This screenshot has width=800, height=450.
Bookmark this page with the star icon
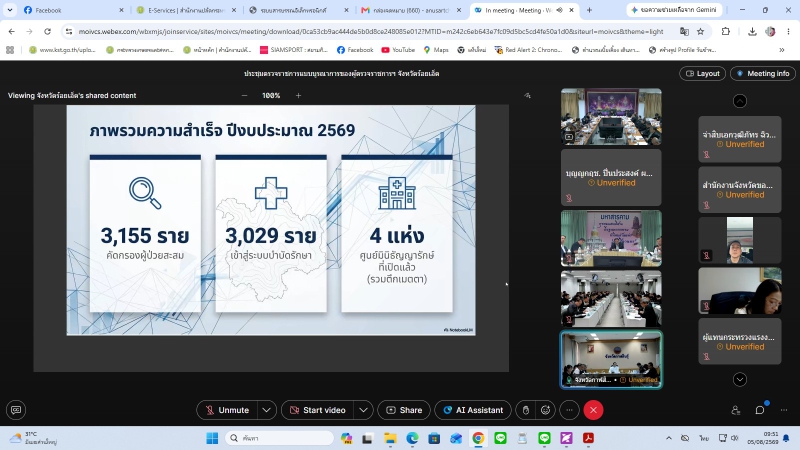(701, 32)
